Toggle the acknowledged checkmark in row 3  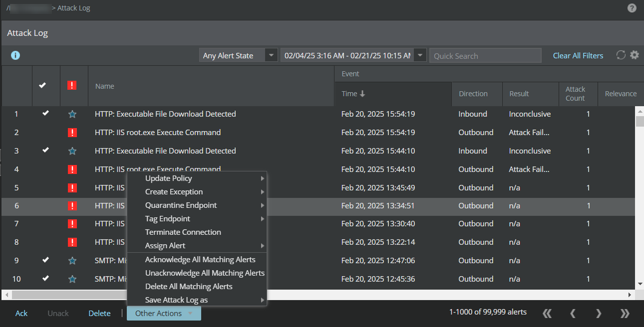45,150
